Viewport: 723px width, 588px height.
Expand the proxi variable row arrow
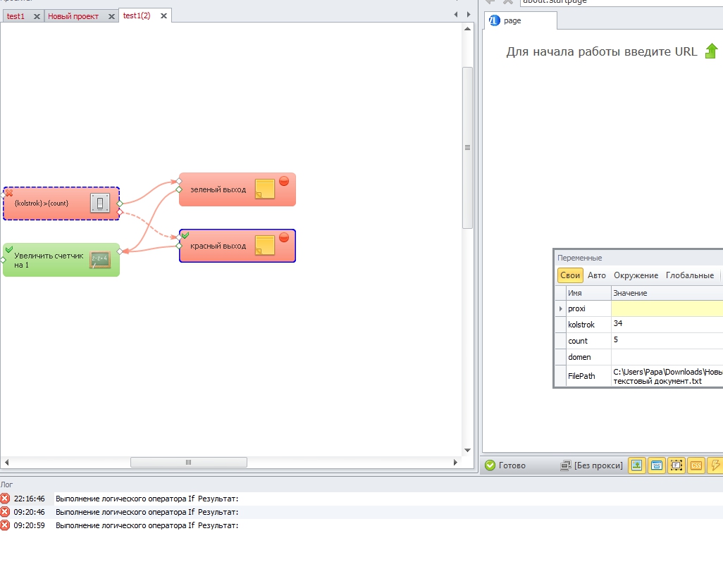[x=561, y=308]
